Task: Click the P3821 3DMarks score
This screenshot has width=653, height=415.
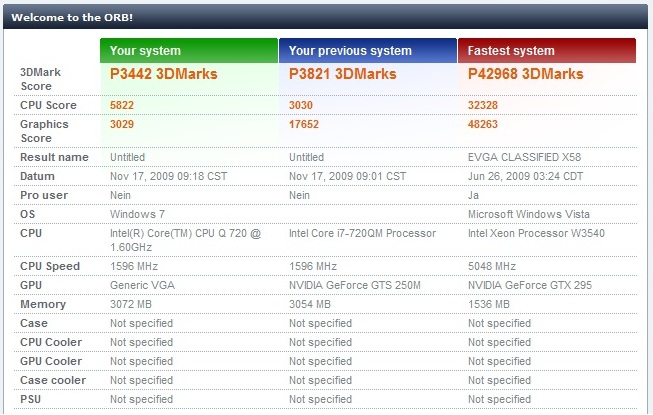Action: coord(342,74)
